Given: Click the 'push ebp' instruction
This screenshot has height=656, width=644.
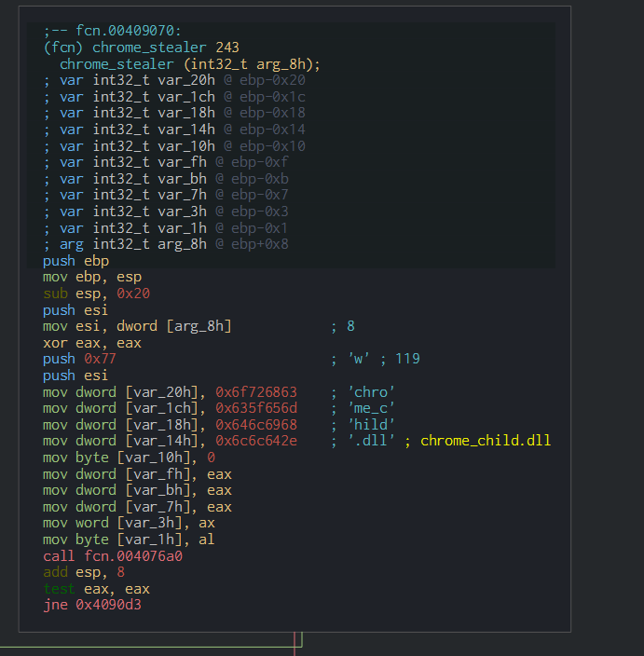Looking at the screenshot, I should pyautogui.click(x=75, y=261).
